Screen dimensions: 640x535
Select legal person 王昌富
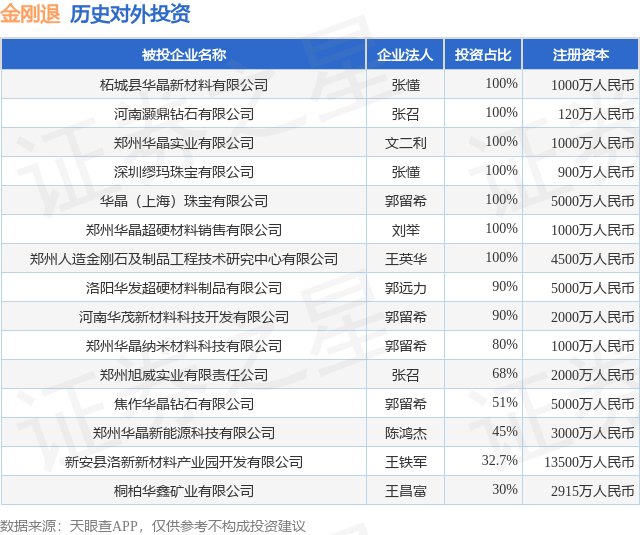(x=405, y=491)
